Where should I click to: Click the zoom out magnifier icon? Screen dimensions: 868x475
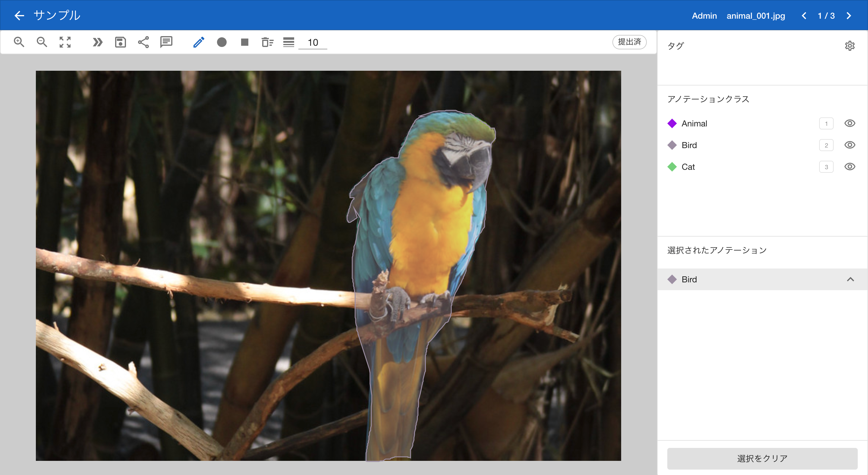tap(42, 42)
